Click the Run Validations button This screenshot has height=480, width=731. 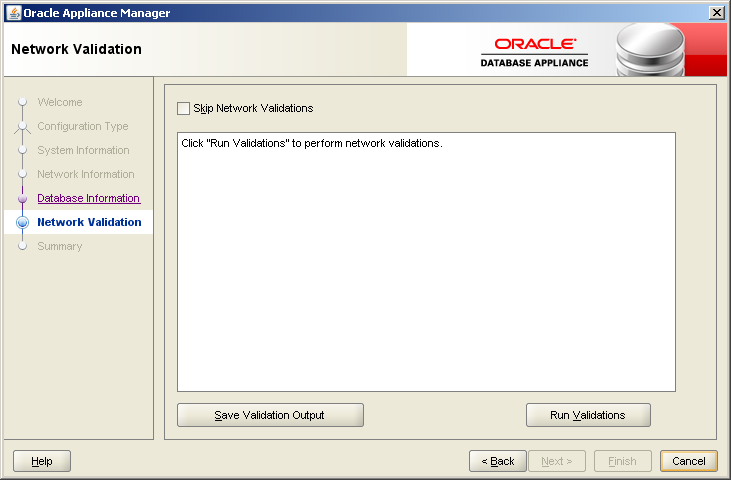(588, 415)
